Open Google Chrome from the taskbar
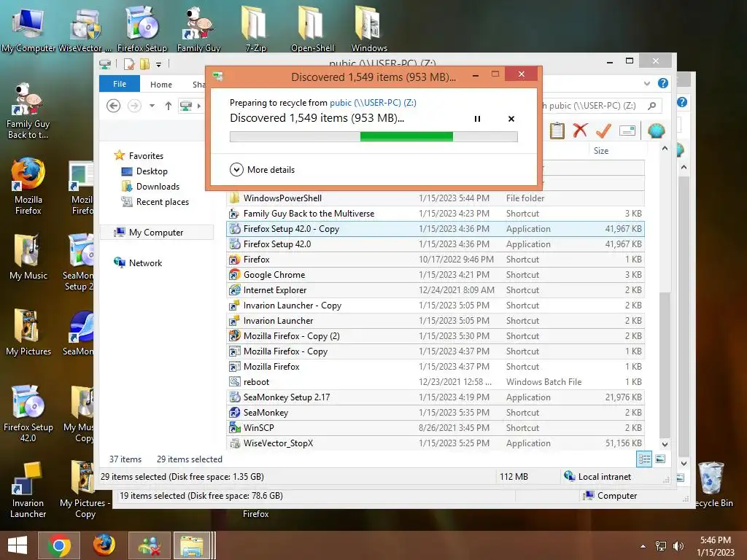Image resolution: width=747 pixels, height=560 pixels. (59, 545)
